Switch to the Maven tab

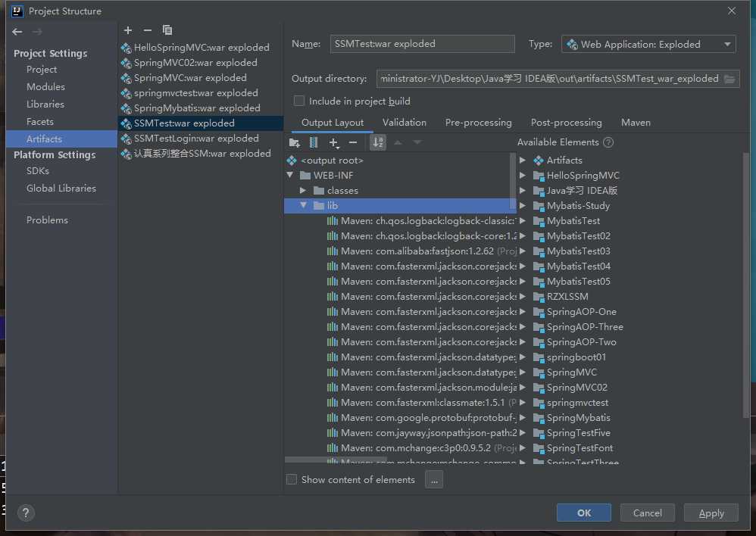(636, 123)
